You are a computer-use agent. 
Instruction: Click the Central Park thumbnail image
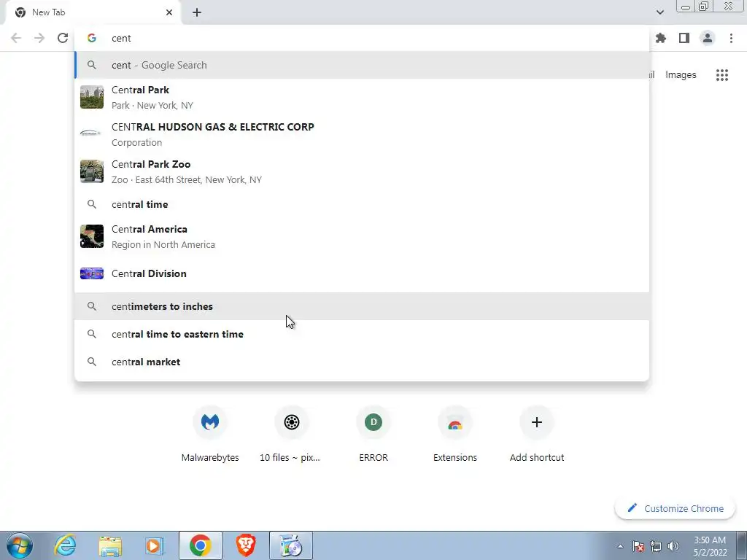click(91, 97)
